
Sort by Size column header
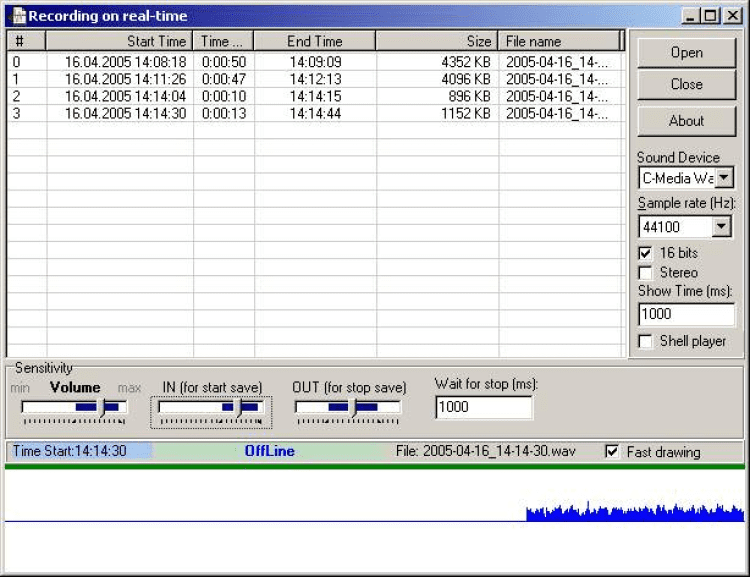click(437, 41)
